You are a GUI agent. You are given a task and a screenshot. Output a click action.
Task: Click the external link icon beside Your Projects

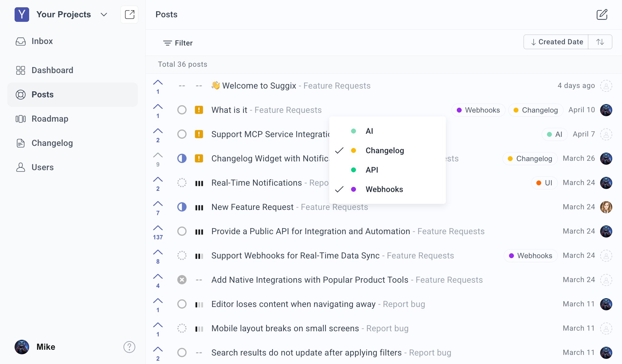[x=129, y=15]
